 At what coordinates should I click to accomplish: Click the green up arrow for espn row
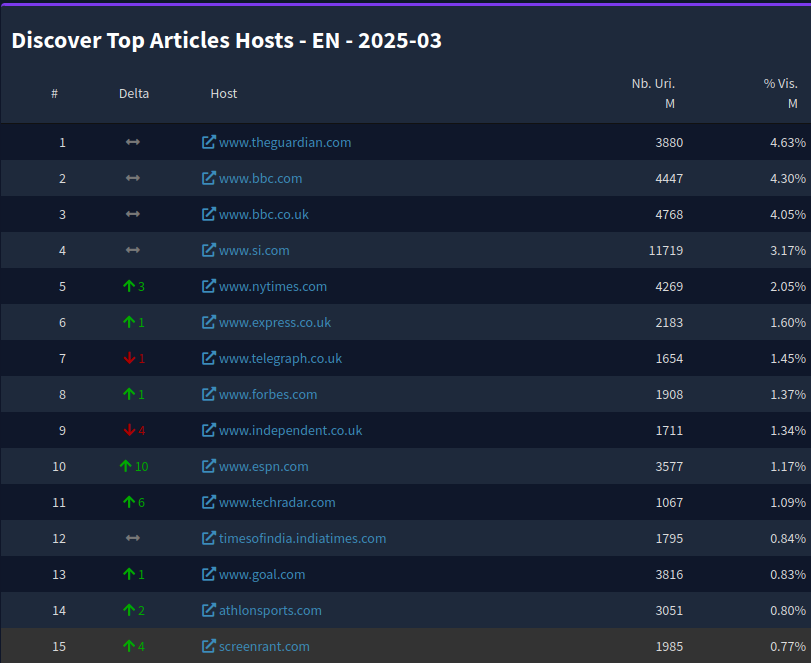pos(125,466)
